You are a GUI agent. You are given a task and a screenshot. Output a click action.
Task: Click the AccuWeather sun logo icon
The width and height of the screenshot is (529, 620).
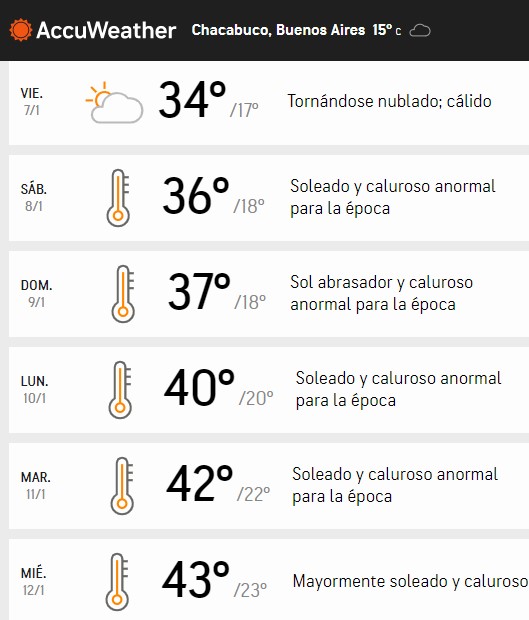(x=21, y=30)
